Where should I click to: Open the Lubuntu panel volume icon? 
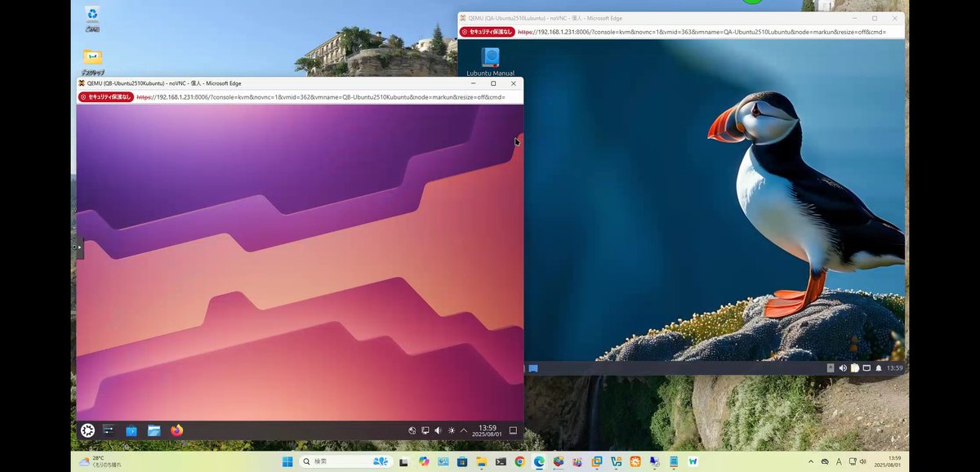pyautogui.click(x=843, y=368)
